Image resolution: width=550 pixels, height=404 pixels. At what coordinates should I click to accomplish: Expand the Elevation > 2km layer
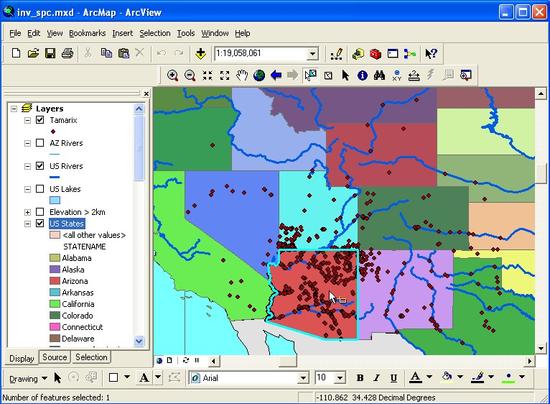point(27,212)
